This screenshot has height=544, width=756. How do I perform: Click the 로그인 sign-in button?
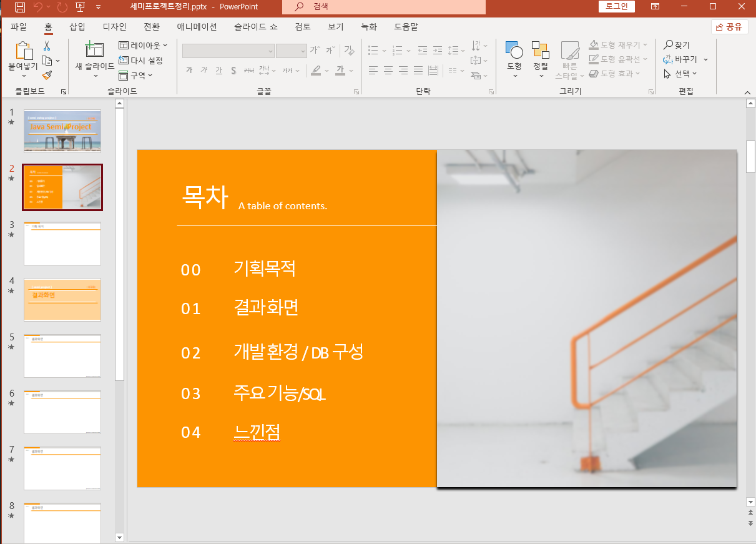617,7
